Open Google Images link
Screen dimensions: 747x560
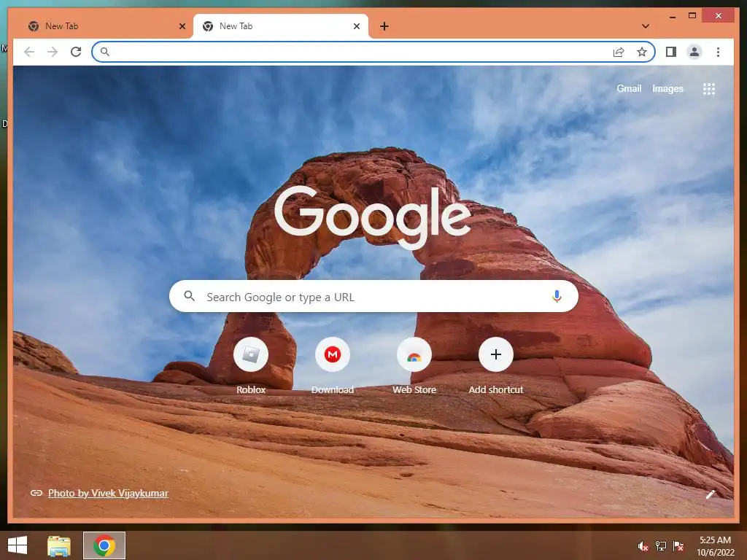[667, 88]
